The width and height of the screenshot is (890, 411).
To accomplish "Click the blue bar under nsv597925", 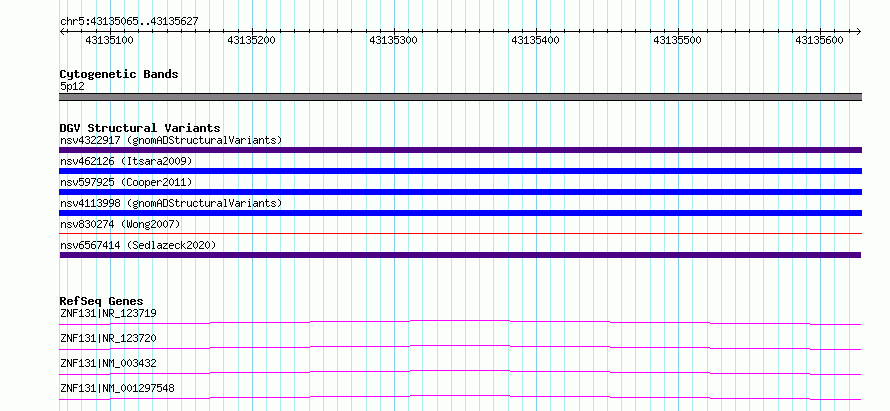I will pos(460,192).
